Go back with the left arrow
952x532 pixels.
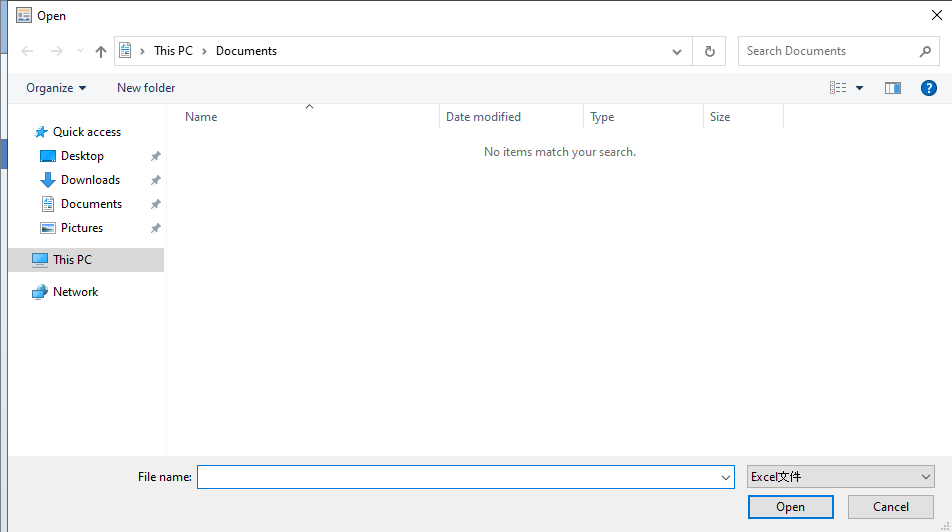point(27,52)
